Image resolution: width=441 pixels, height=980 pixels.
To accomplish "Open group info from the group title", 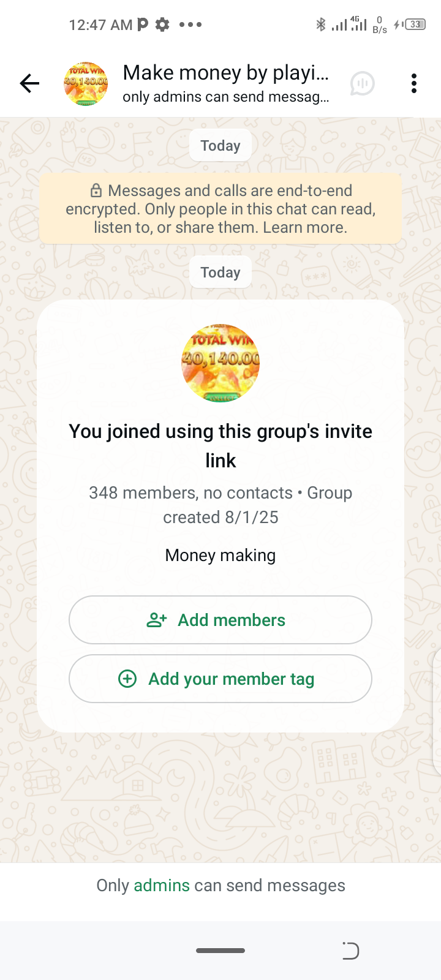I will pos(225,73).
